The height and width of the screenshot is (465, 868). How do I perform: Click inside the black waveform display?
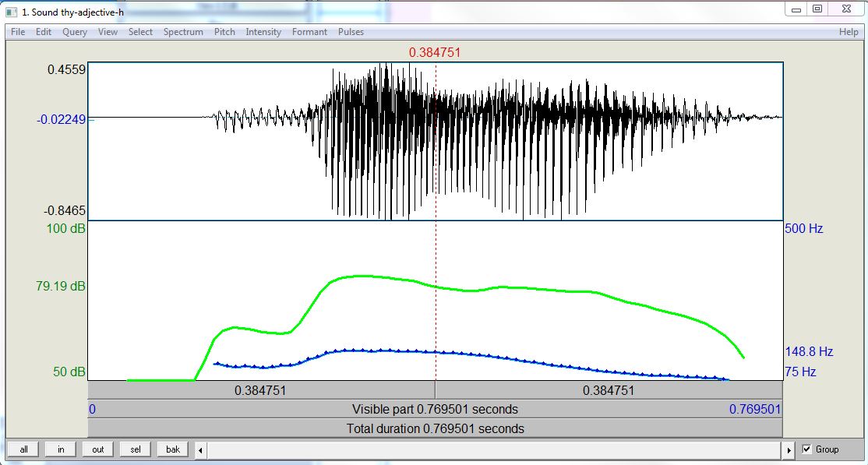[x=435, y=141]
